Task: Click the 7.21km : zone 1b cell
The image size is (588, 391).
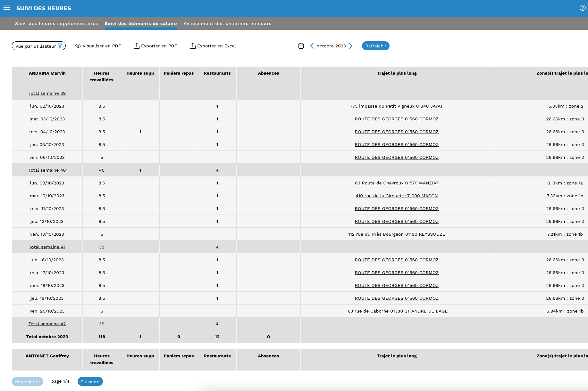Action: 565,234
